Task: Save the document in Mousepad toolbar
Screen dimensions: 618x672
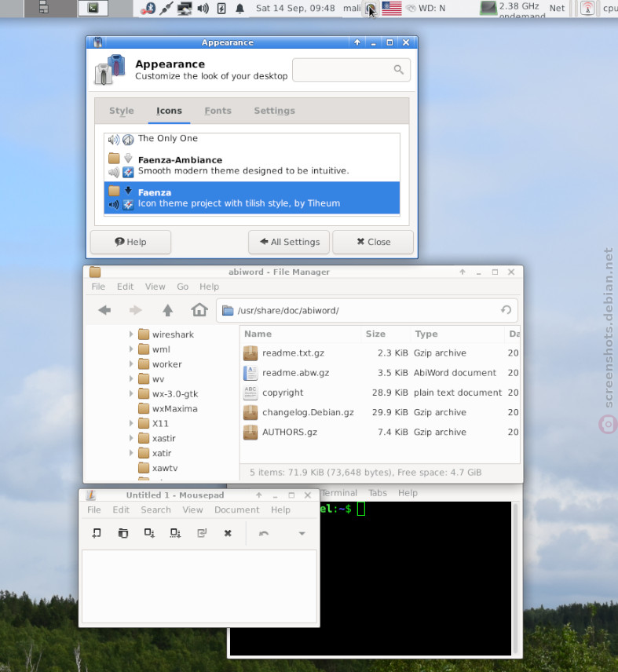Action: [x=149, y=533]
